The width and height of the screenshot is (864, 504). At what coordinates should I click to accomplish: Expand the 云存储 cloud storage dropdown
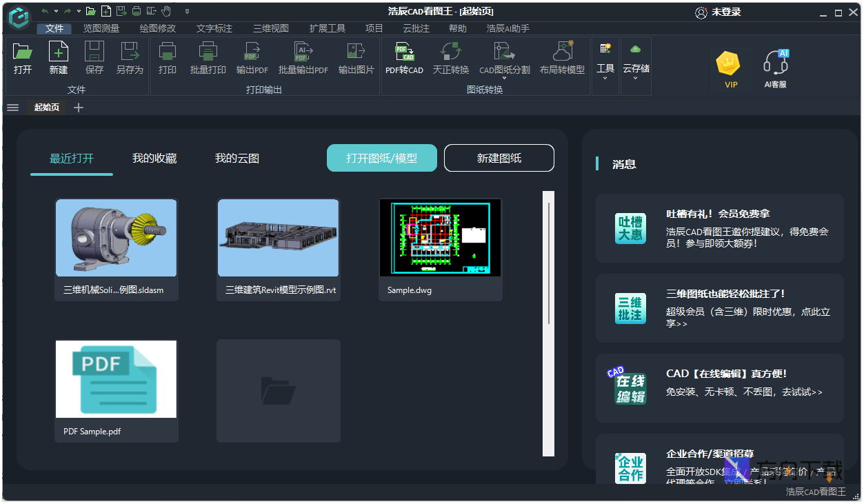(636, 78)
